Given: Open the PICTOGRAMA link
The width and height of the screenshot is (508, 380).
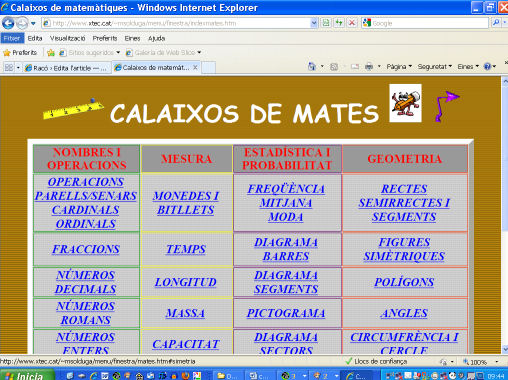Looking at the screenshot, I should point(286,313).
